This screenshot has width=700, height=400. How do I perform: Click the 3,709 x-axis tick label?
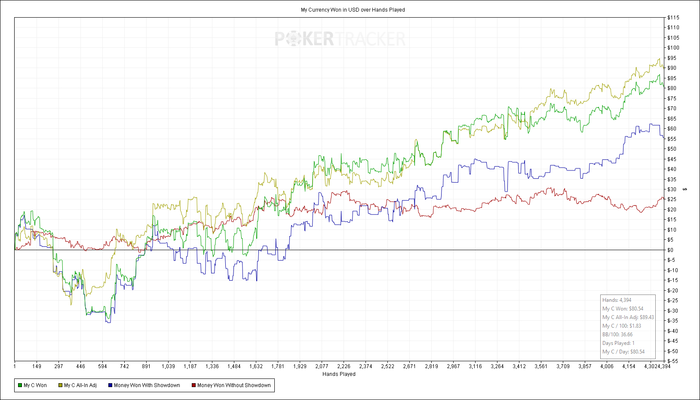[x=562, y=367]
